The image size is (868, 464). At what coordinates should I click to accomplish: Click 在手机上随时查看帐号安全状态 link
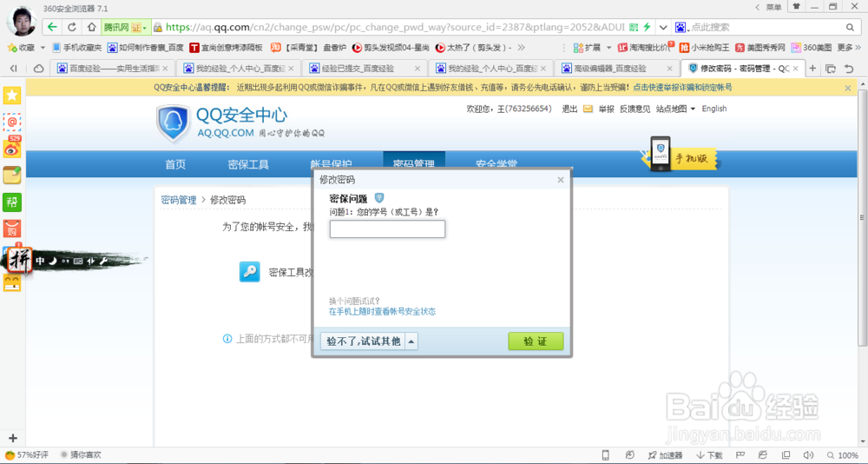382,312
